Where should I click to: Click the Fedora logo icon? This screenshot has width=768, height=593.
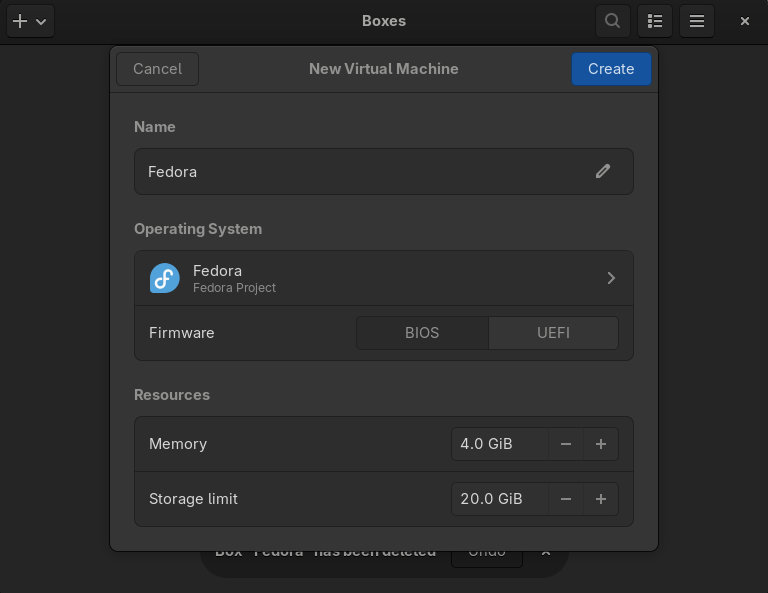coord(165,278)
